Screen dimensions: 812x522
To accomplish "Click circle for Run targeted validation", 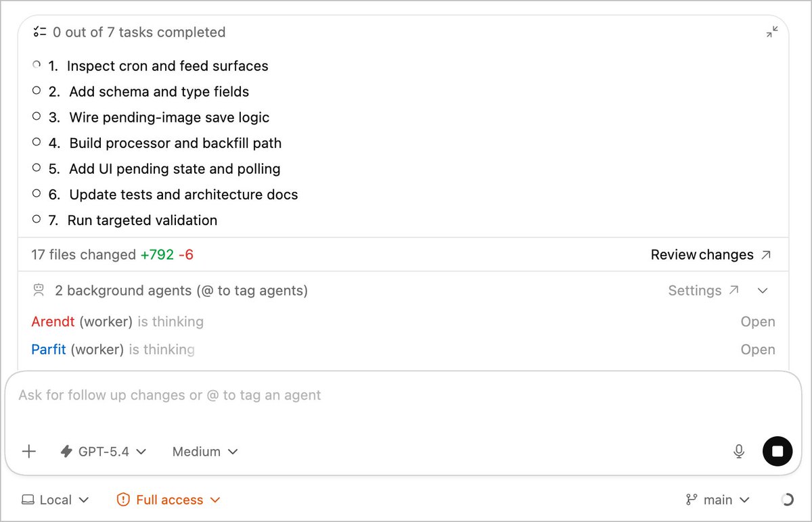I will coord(37,219).
